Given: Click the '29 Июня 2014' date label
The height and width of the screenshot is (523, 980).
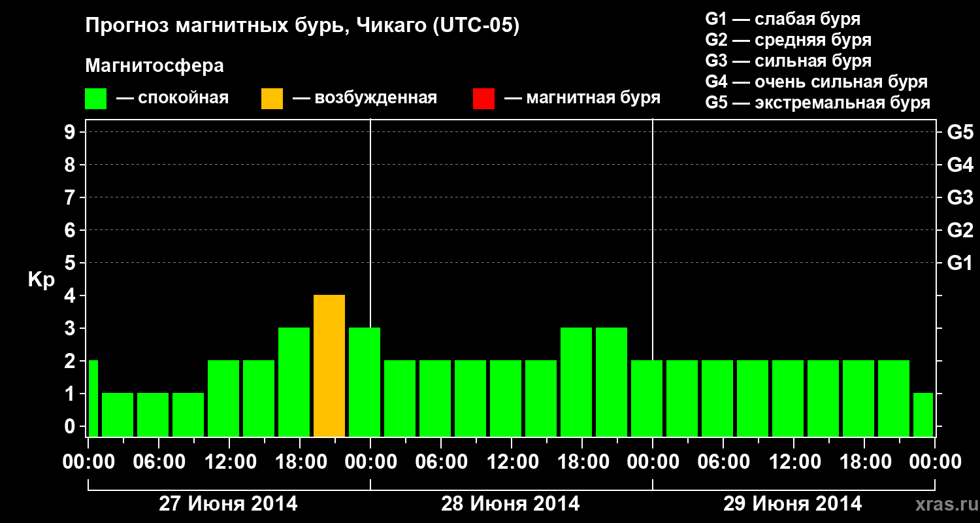Looking at the screenshot, I should pos(793,504).
